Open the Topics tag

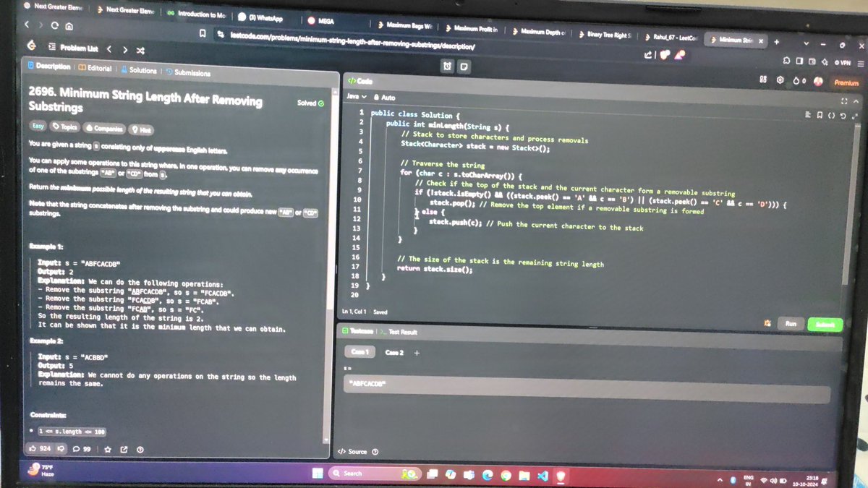click(x=64, y=127)
